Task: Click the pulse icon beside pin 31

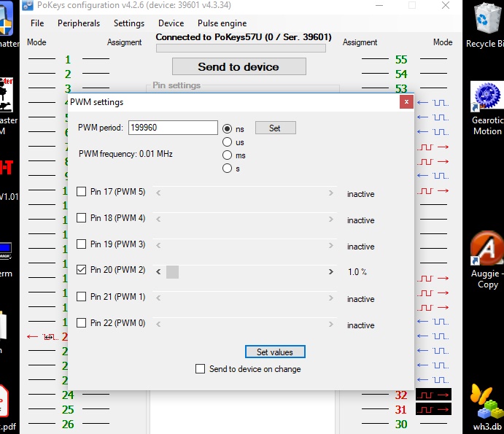Action: point(433,409)
